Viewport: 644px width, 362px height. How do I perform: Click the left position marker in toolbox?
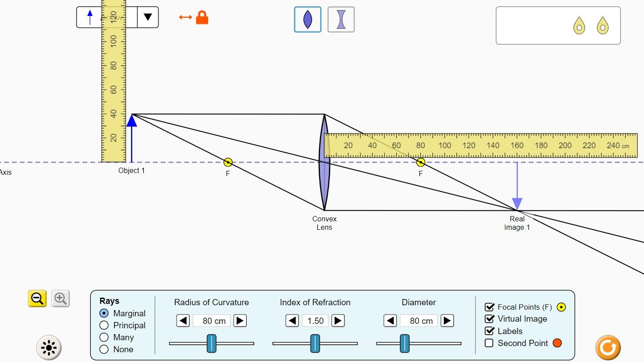click(579, 26)
